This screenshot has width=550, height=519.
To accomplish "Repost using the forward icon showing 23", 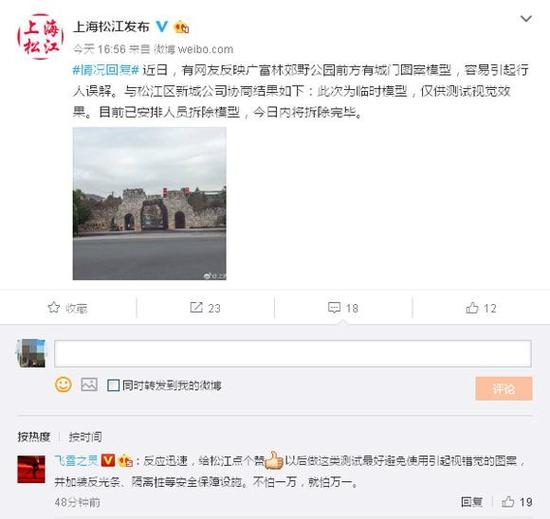I will [205, 308].
